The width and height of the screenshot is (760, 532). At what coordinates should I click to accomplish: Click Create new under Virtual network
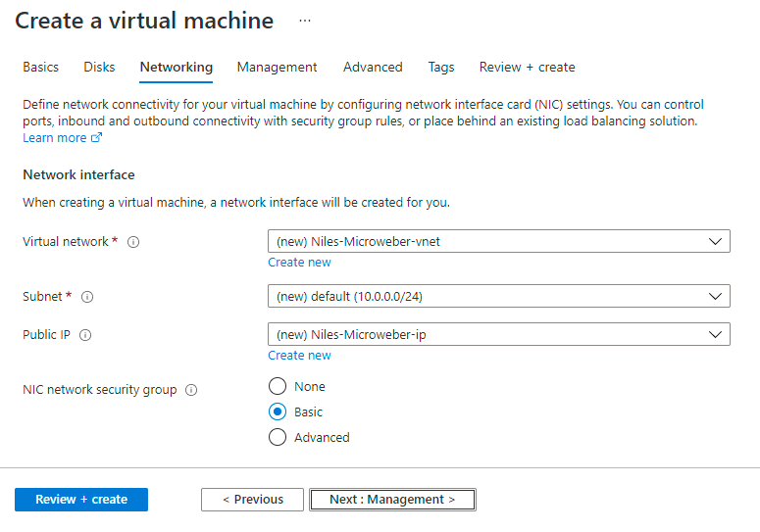[299, 263]
